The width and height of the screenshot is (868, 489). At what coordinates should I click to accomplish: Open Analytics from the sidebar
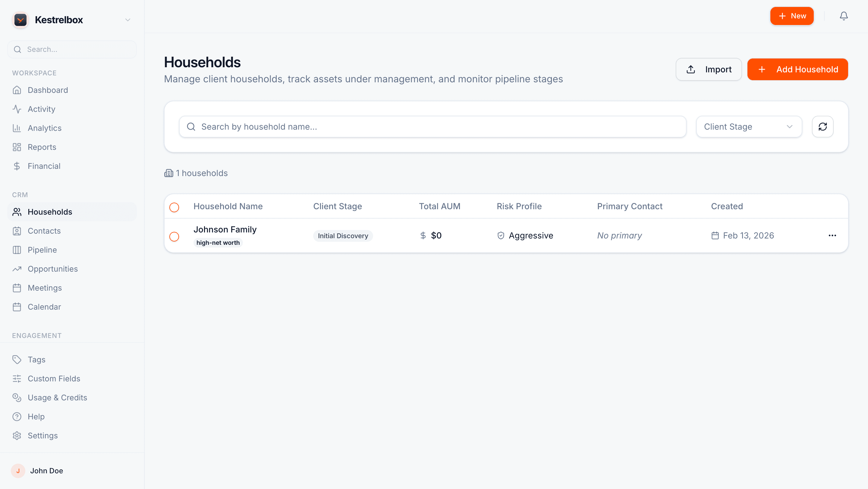(x=44, y=128)
